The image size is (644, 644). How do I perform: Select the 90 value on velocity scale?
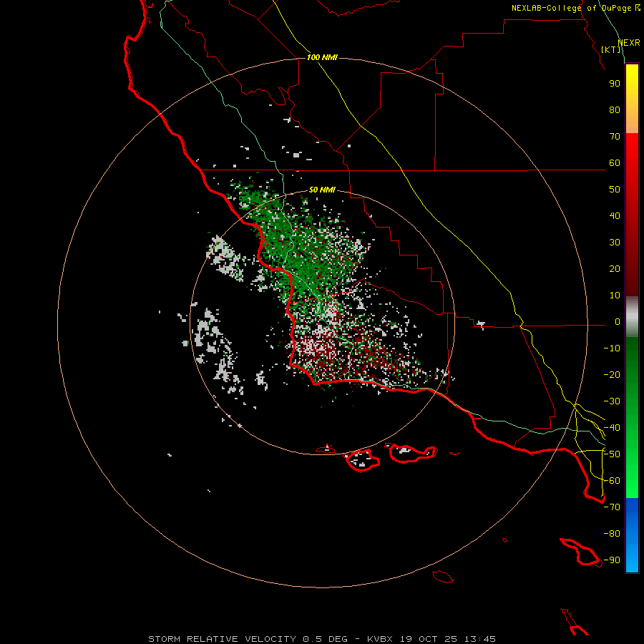pos(615,84)
